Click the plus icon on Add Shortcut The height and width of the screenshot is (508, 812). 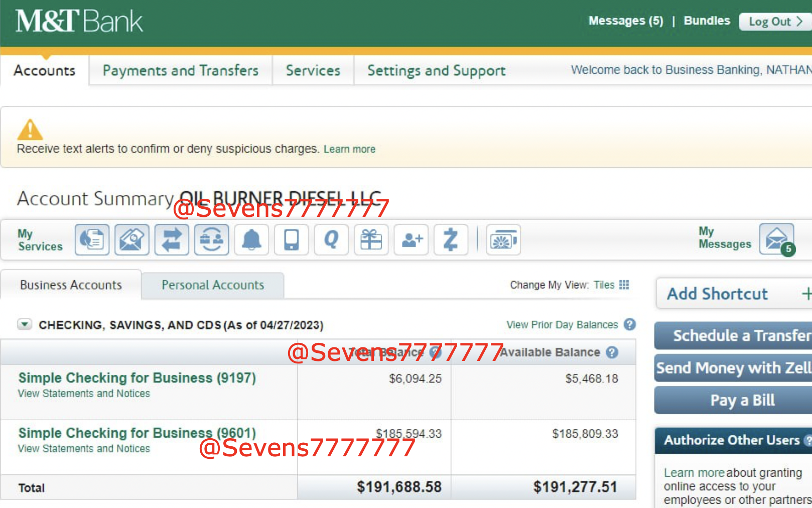pos(806,294)
